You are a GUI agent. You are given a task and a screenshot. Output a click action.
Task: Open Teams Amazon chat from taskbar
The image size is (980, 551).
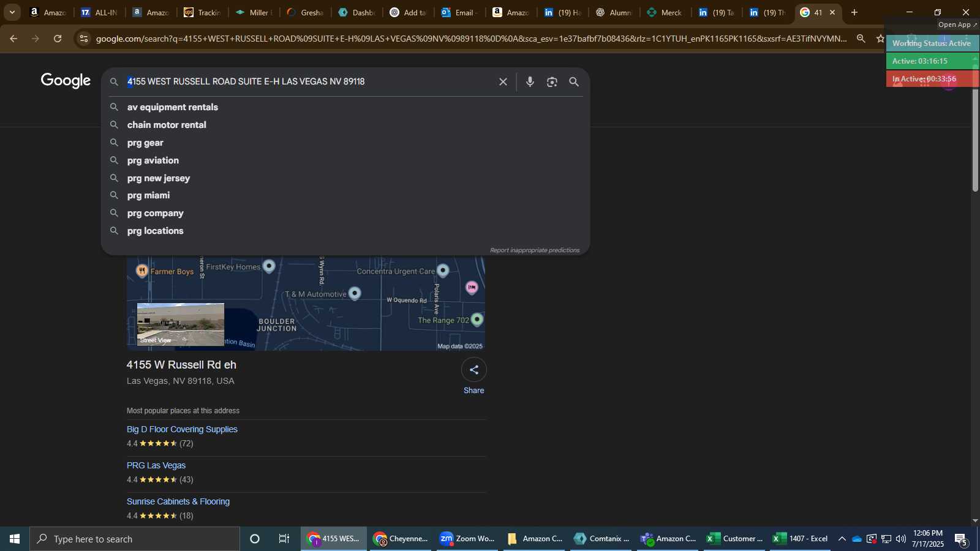coord(669,539)
